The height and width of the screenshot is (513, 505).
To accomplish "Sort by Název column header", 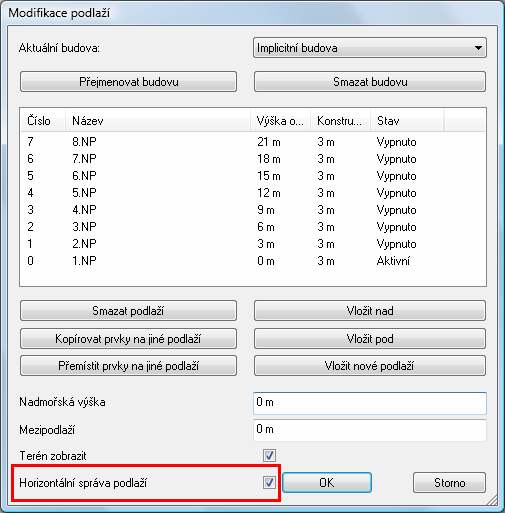I will (158, 121).
